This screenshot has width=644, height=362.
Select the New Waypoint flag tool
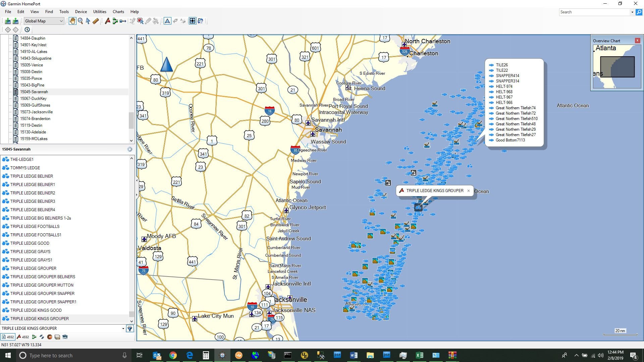coord(107,21)
